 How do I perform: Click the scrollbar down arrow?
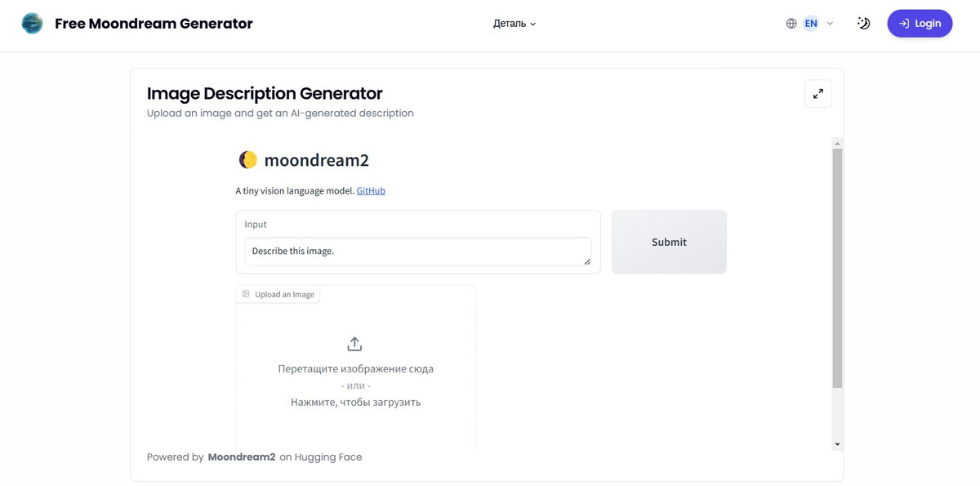[837, 444]
